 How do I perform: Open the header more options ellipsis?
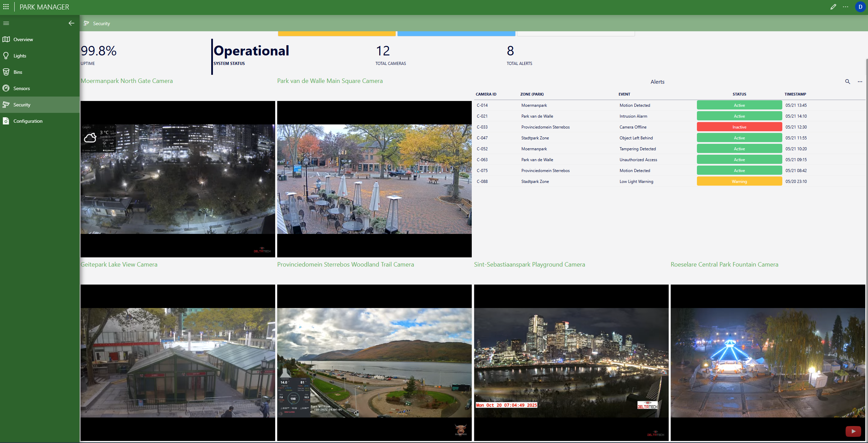[846, 7]
